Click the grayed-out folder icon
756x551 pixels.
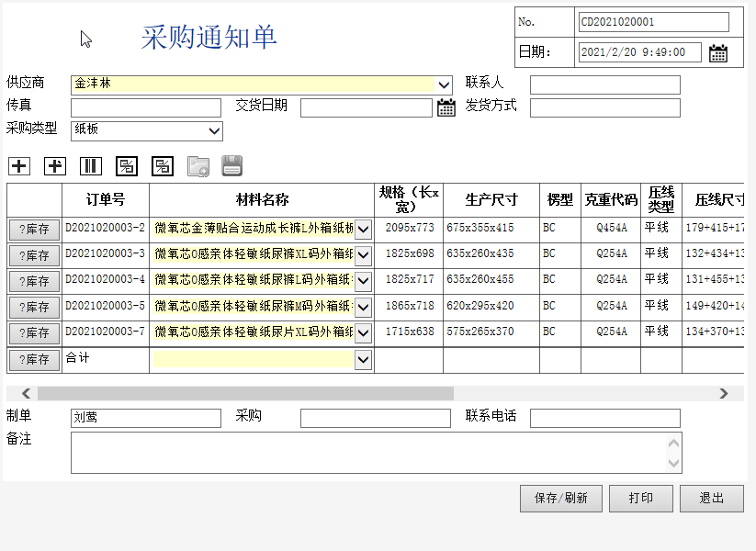point(198,166)
